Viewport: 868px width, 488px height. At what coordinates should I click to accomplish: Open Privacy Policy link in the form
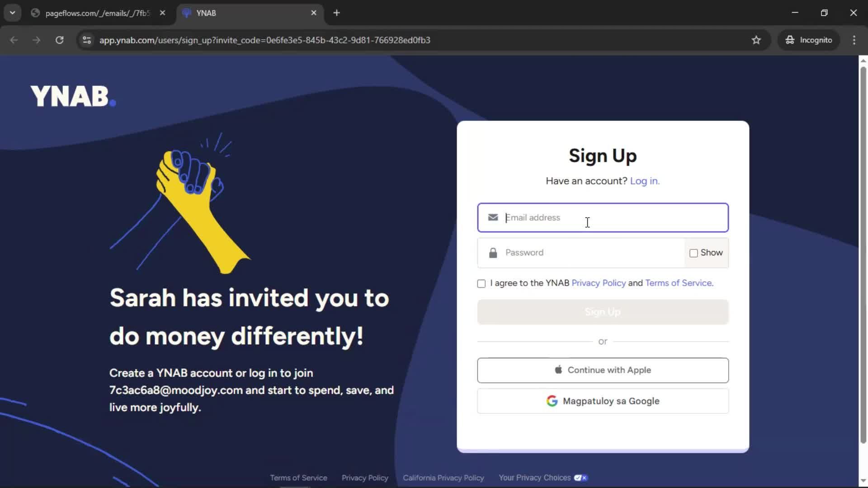[x=599, y=283]
